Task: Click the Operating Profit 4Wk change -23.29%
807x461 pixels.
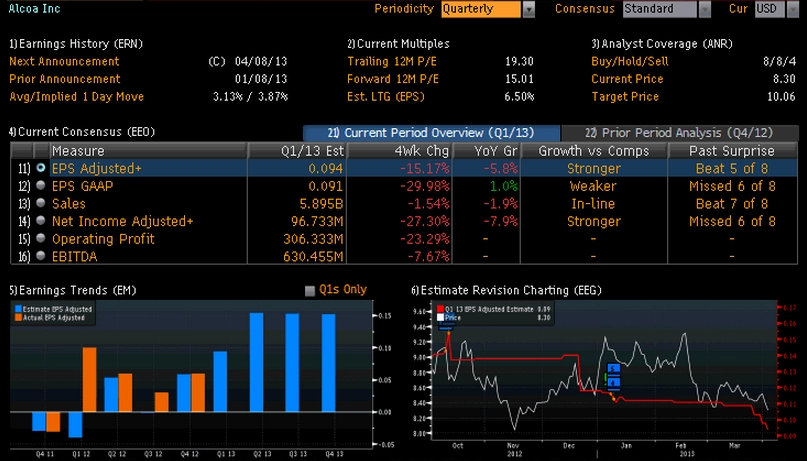Action: 425,239
